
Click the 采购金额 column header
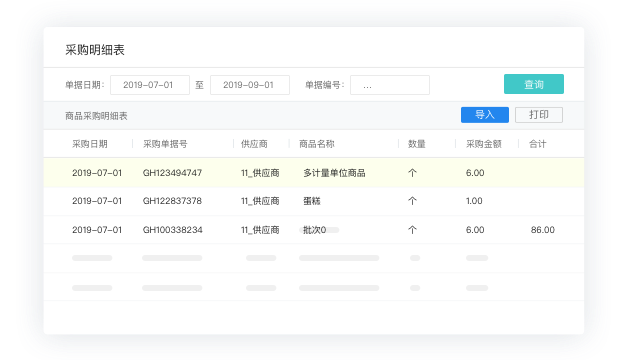484,144
